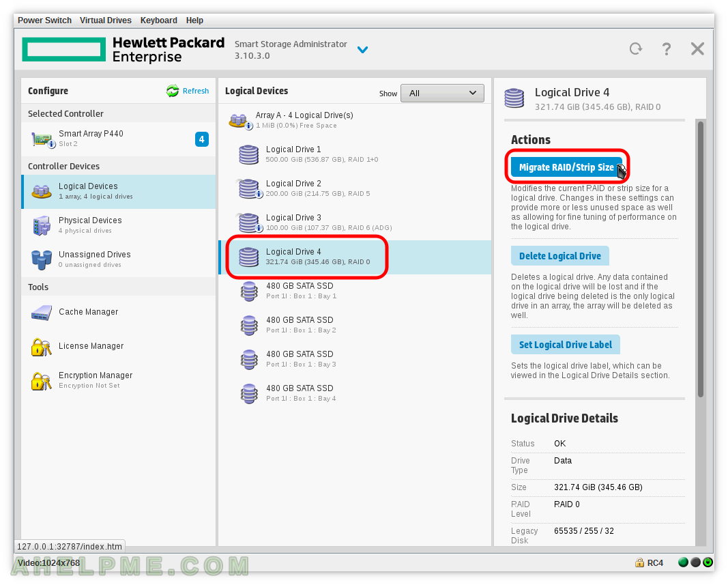Click the Refresh link text
This screenshot has width=728, height=585.
(195, 91)
